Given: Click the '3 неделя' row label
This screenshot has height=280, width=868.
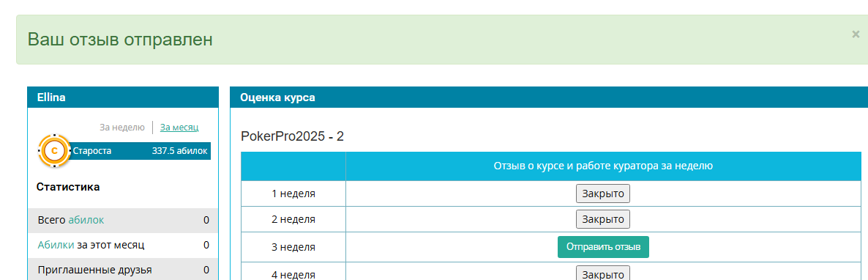Looking at the screenshot, I should (x=293, y=247).
